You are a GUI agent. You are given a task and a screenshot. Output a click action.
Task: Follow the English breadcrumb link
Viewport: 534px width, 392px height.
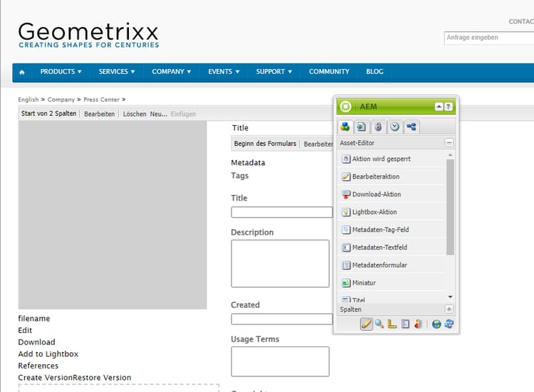[x=28, y=100]
